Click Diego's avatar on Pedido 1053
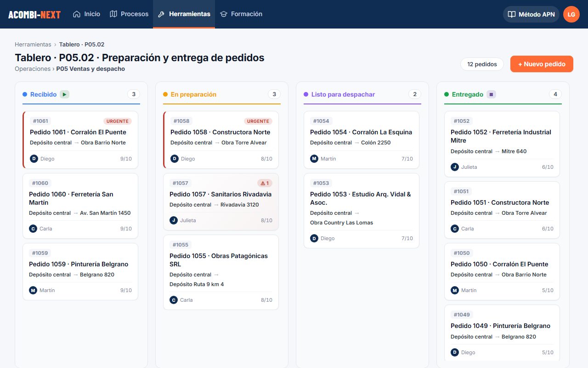Screen dimensions: 588x368 pyautogui.click(x=314, y=238)
